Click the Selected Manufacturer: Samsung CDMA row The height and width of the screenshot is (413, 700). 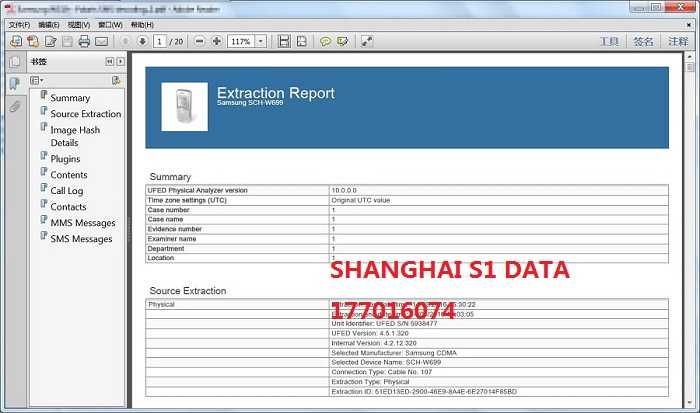click(x=394, y=353)
